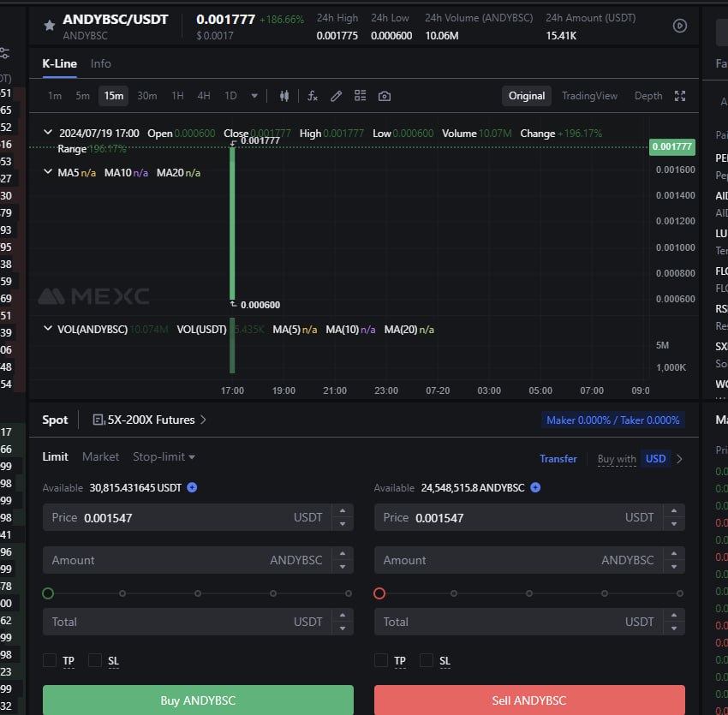728x715 pixels.
Task: Click the 0.001777 current price label on axis
Action: 671,146
